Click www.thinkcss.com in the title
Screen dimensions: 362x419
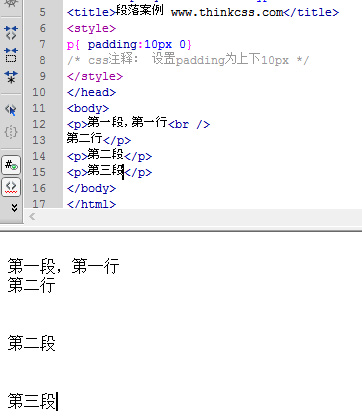[227, 12]
